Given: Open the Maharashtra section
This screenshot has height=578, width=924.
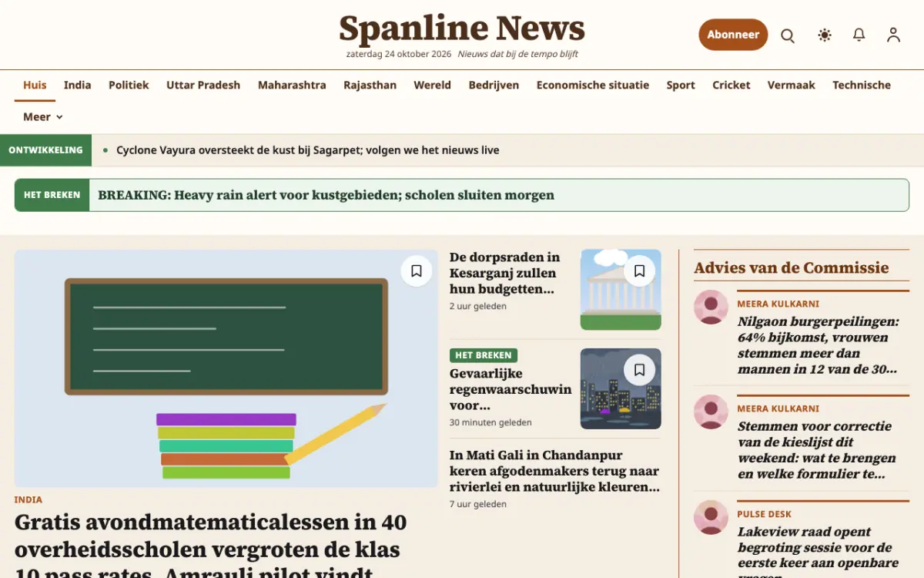Looking at the screenshot, I should [x=292, y=86].
